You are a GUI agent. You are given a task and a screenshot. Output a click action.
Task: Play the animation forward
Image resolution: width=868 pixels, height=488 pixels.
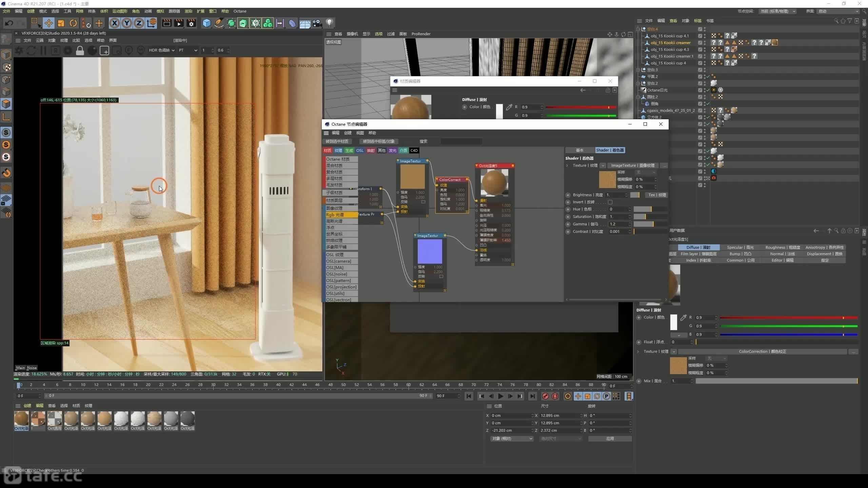pos(500,396)
